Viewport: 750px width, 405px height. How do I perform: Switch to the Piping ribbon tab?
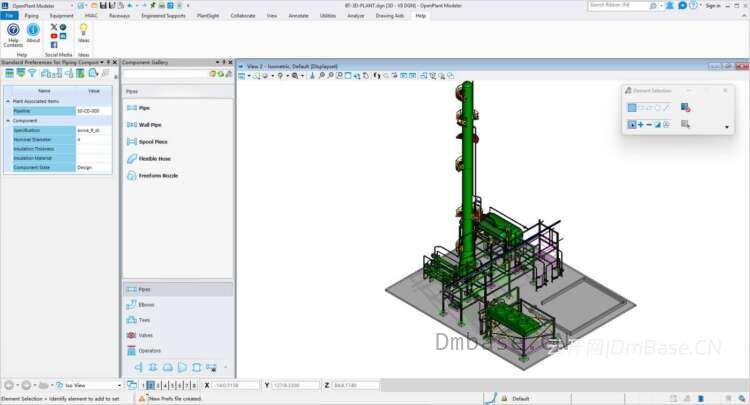pyautogui.click(x=32, y=16)
